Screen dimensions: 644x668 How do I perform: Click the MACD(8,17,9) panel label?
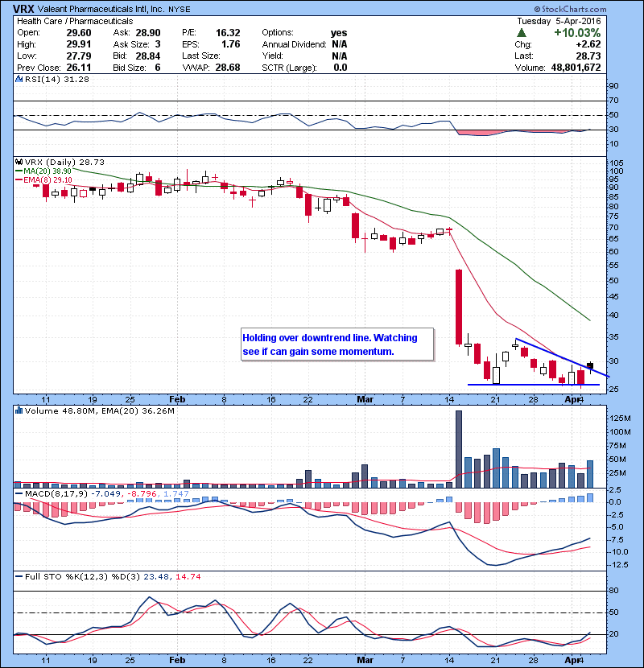(x=56, y=494)
